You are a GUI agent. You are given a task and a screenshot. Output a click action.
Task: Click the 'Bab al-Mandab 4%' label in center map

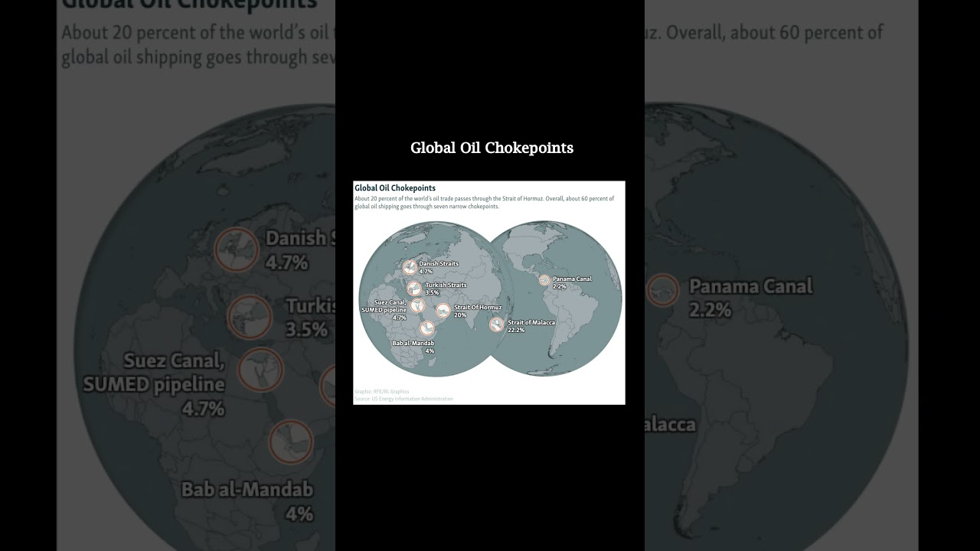413,347
